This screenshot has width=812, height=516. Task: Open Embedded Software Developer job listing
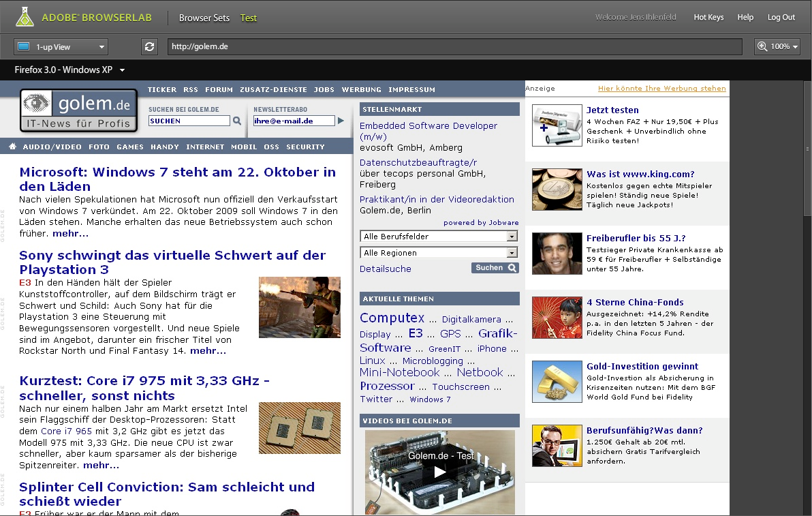pos(428,131)
